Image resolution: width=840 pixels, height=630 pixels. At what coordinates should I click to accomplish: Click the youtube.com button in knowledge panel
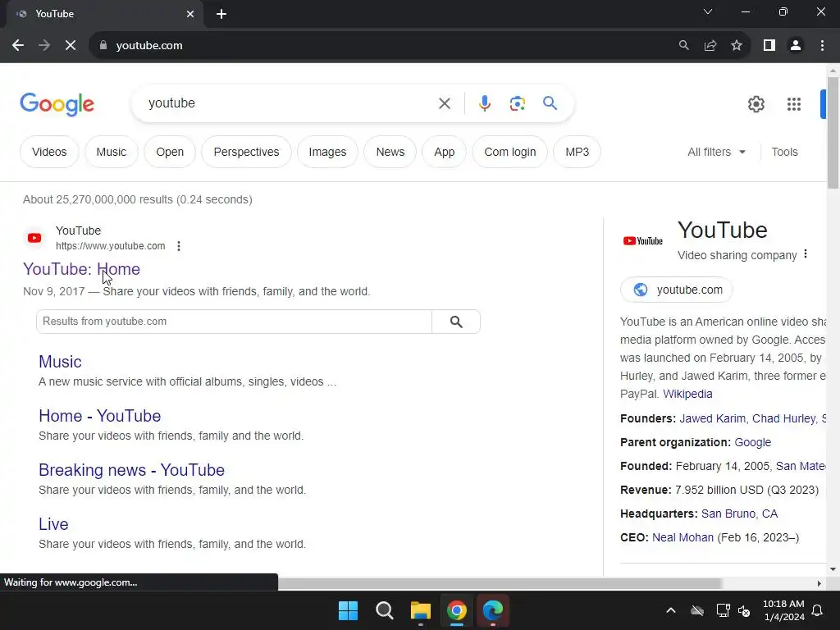(677, 290)
